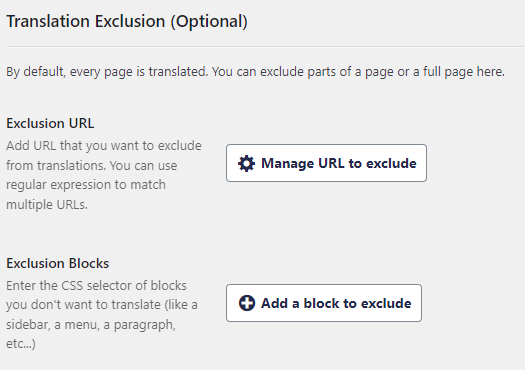
Task: Click the 'full page here.' phrase in the intro
Action: [x=464, y=72]
